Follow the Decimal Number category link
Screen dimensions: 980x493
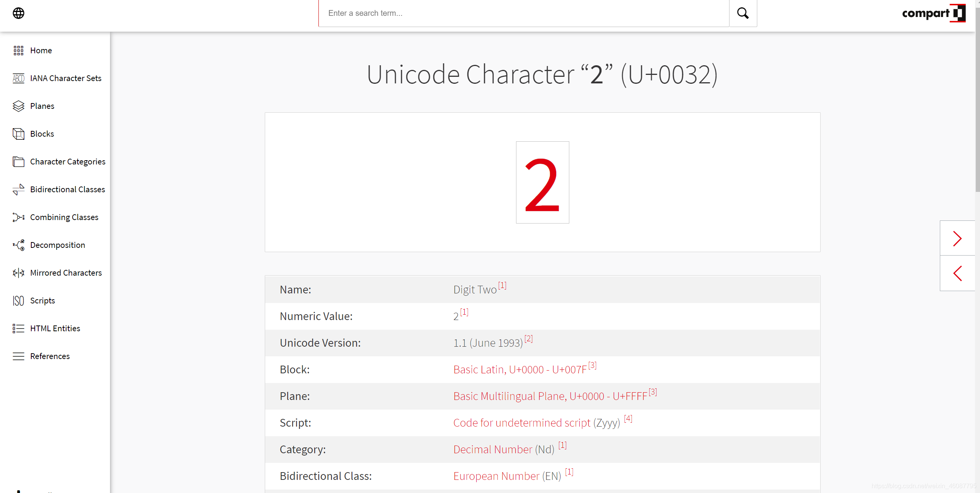[x=493, y=449]
